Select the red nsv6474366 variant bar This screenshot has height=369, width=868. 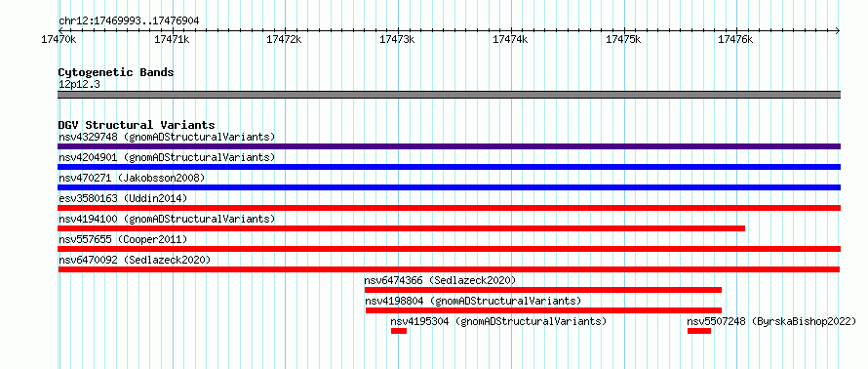[543, 290]
